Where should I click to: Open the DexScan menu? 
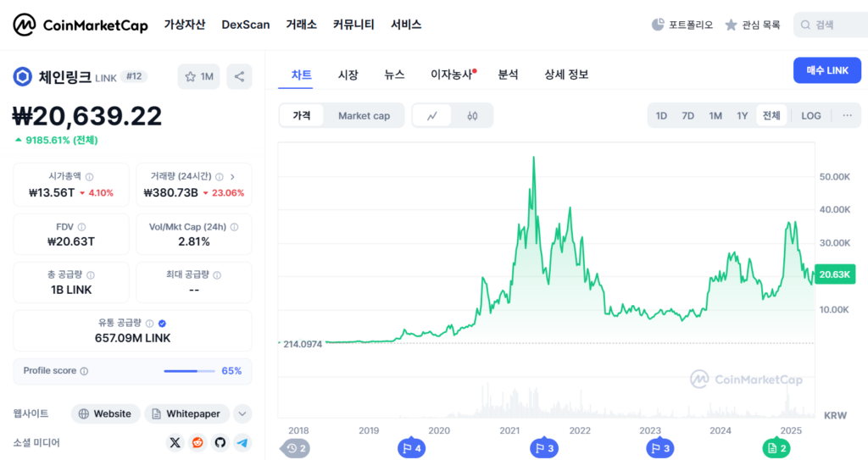pyautogui.click(x=246, y=25)
